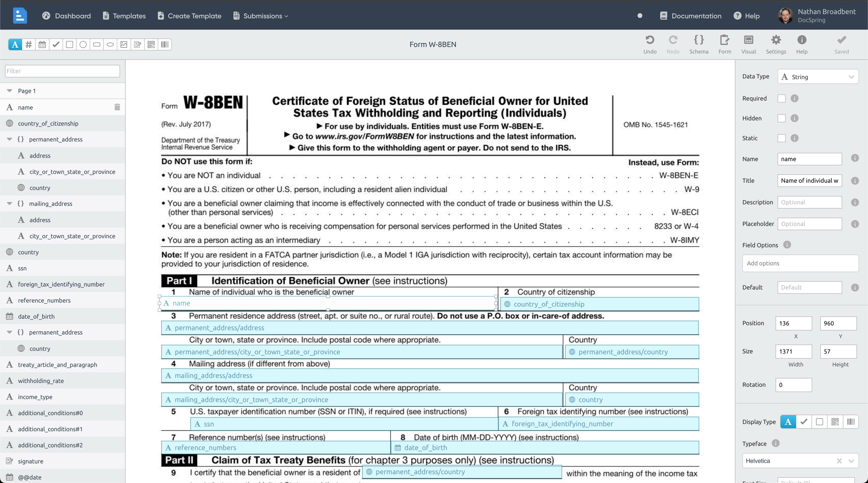Select the date field tool
868x483 pixels.
click(x=42, y=44)
